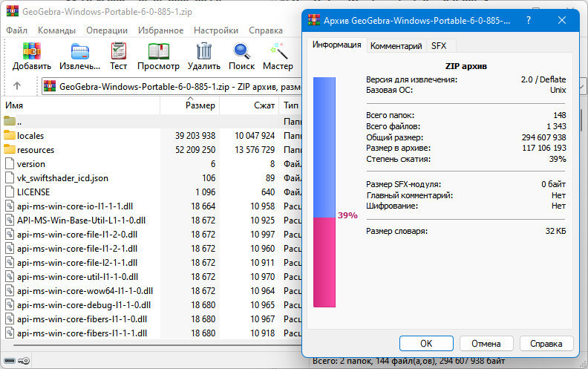Confirm dialog with OK button
Viewport: 588px width, 369px height.
click(x=426, y=343)
